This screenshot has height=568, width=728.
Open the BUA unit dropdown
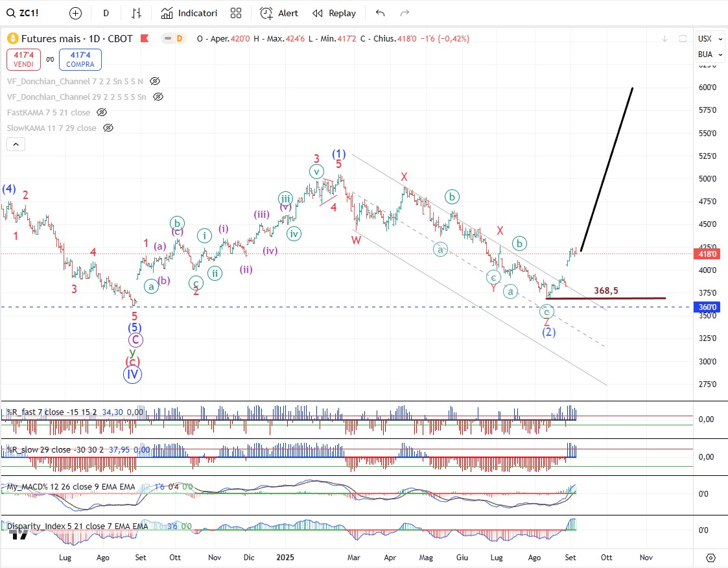705,54
